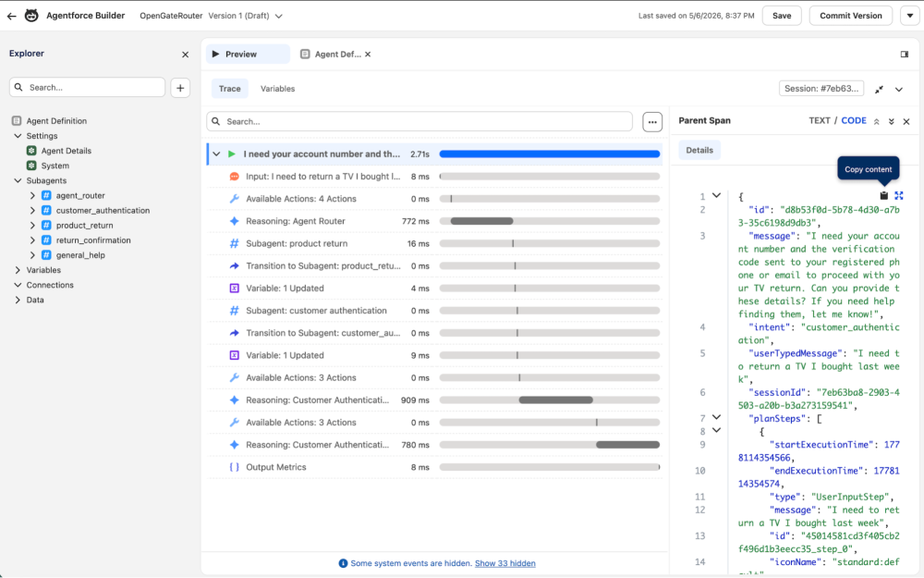The image size is (924, 578).
Task: Click the agent_router hash icon
Action: [x=46, y=195]
